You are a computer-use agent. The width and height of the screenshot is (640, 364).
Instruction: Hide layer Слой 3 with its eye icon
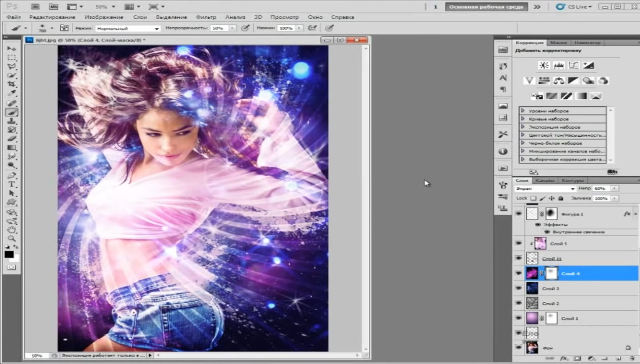point(518,289)
